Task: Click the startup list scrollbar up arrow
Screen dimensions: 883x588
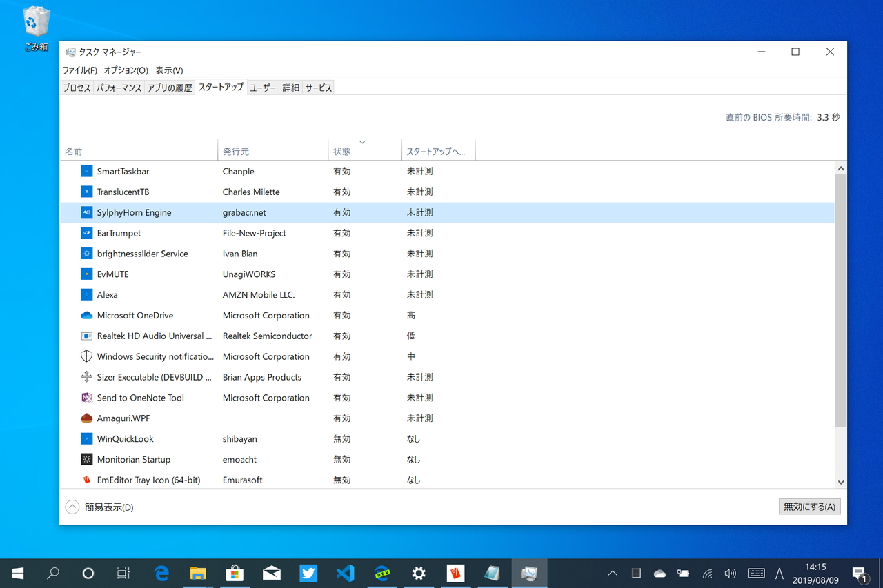Action: (841, 168)
